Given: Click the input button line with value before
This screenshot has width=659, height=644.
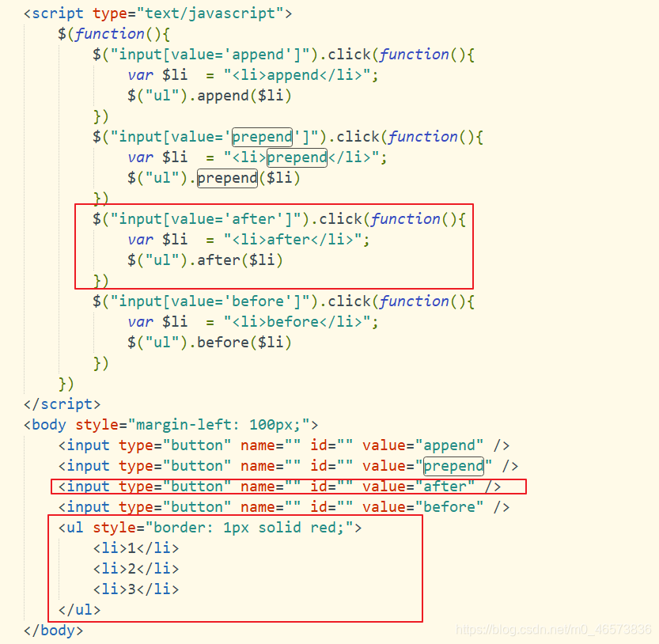Looking at the screenshot, I should click(x=284, y=507).
